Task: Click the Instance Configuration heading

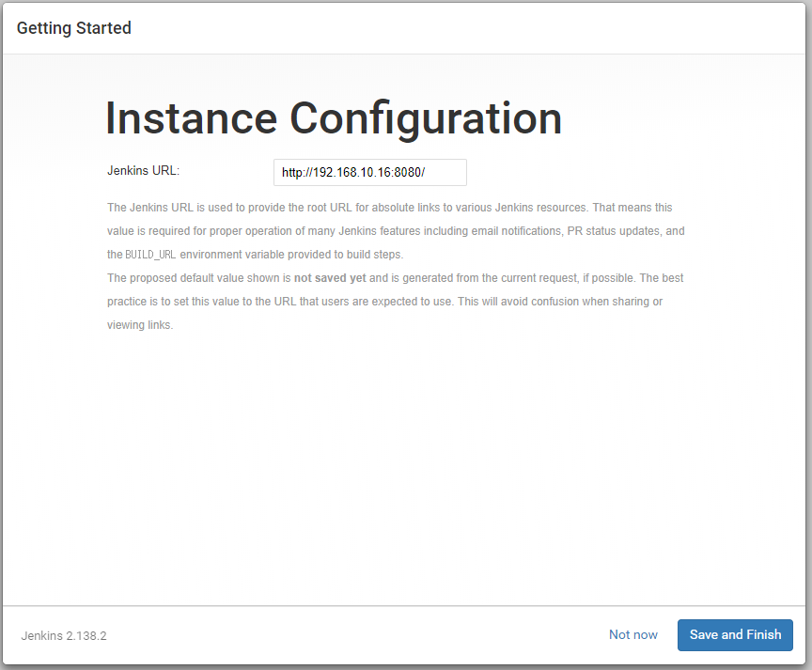Action: coord(334,118)
